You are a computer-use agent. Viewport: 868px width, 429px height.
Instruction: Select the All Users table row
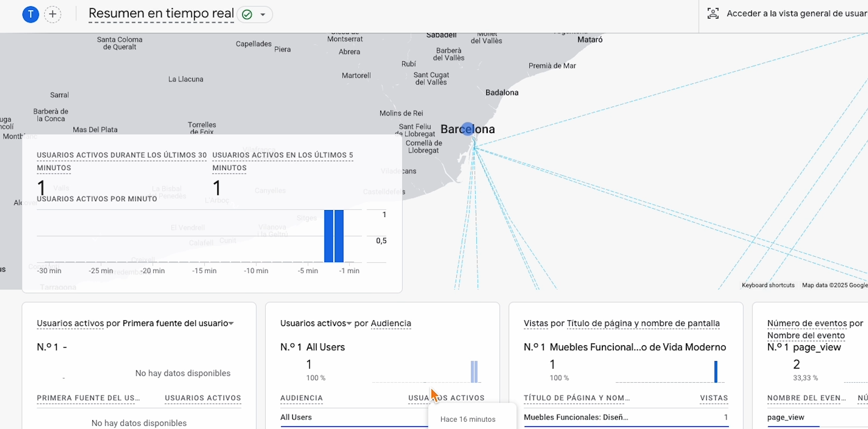296,417
